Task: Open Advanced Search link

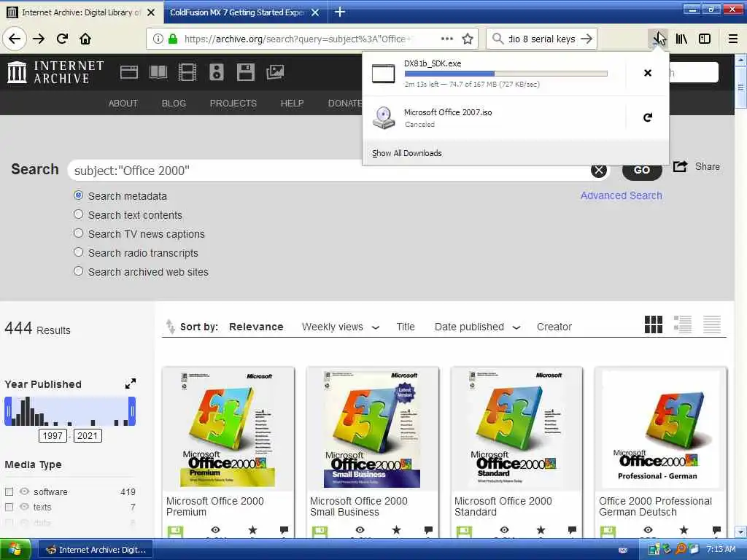Action: [622, 195]
